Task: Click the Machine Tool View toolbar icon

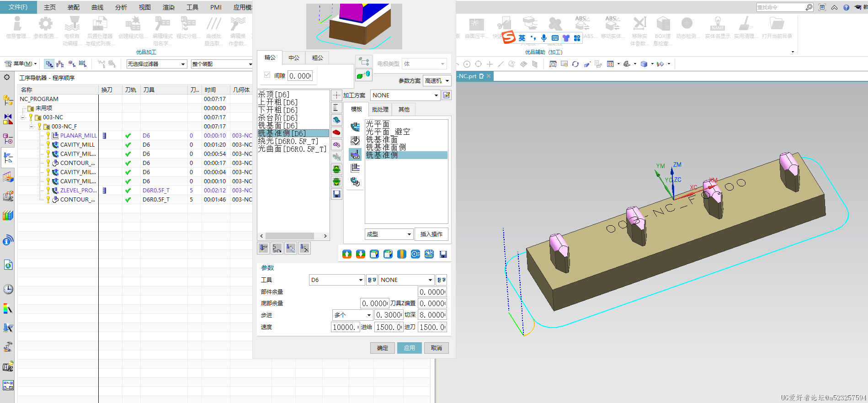Action: 60,64
